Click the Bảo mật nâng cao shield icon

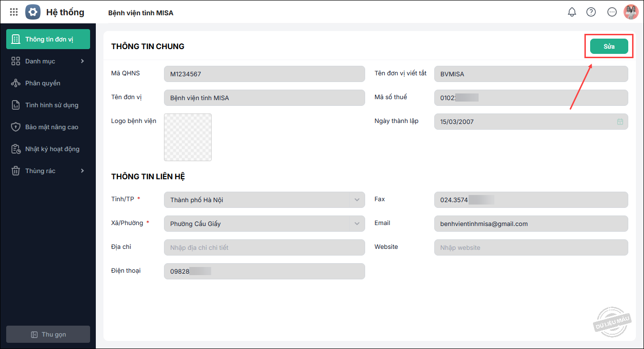[16, 127]
